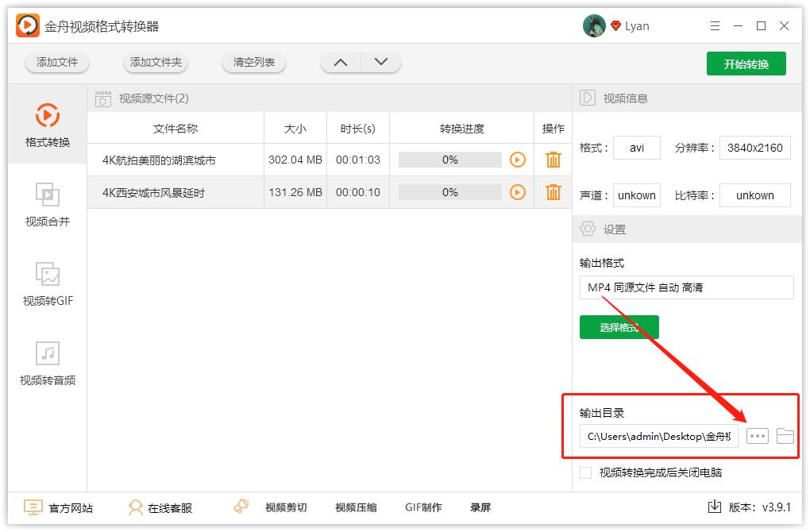Open the hamburger menu at top right
The width and height of the screenshot is (810, 532).
[x=715, y=25]
